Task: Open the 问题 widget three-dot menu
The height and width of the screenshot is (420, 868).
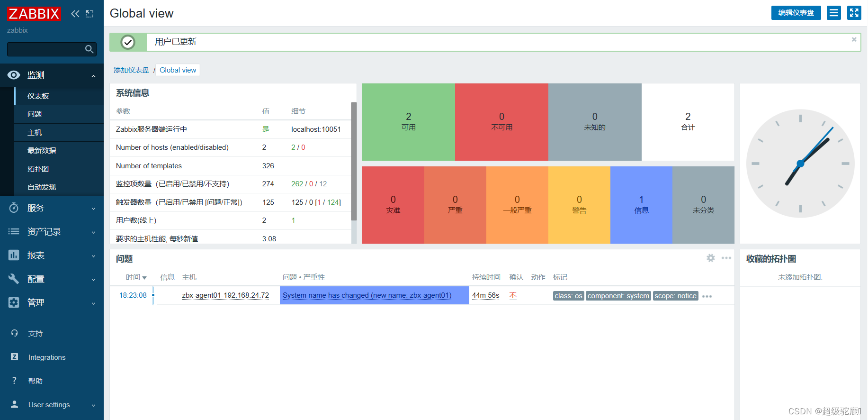Action: [726, 258]
